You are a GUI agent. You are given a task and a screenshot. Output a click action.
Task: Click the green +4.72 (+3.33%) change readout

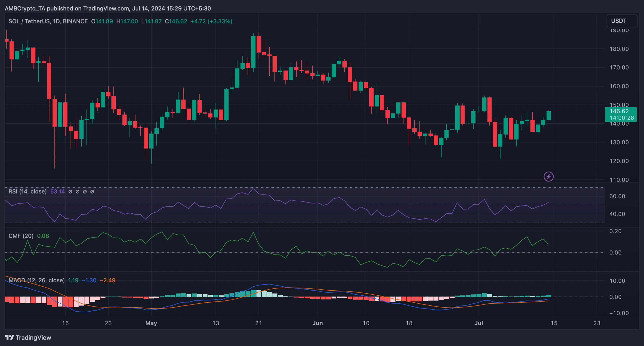(211, 21)
